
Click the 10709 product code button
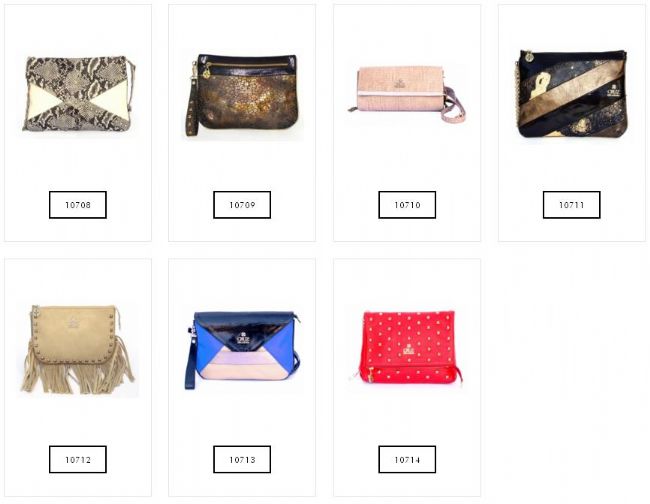(x=242, y=205)
